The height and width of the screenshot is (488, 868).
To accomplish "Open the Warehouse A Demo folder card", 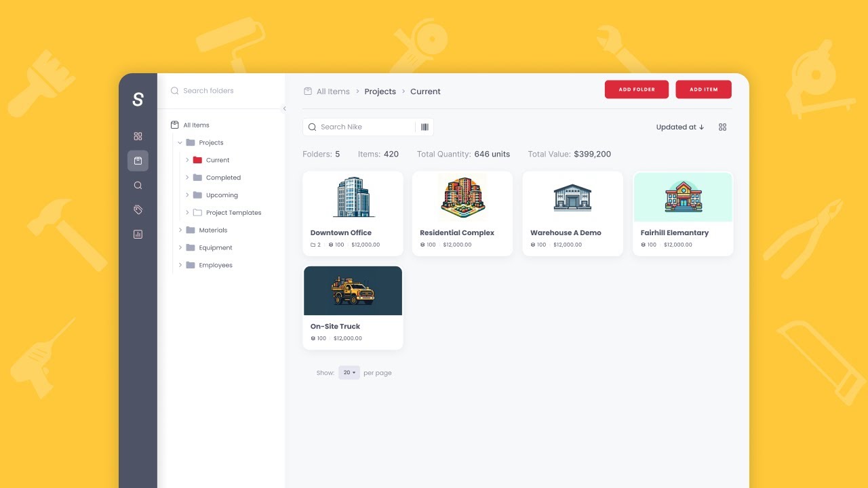I will pyautogui.click(x=572, y=213).
